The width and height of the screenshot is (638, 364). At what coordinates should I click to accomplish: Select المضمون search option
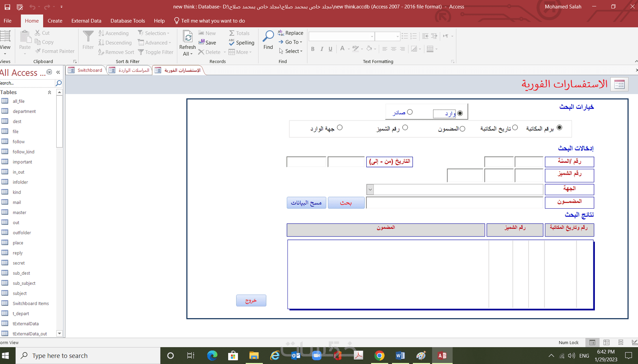(x=462, y=129)
